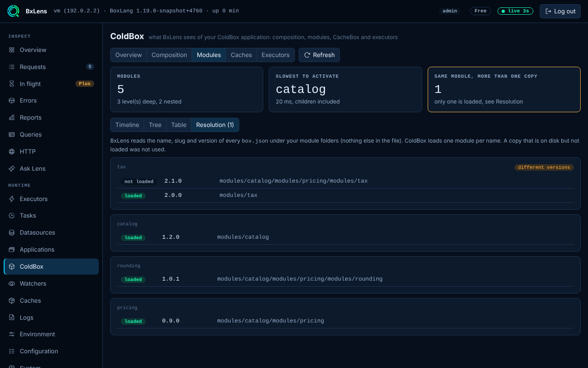
Task: Click the Requests list icon
Action: pyautogui.click(x=12, y=67)
